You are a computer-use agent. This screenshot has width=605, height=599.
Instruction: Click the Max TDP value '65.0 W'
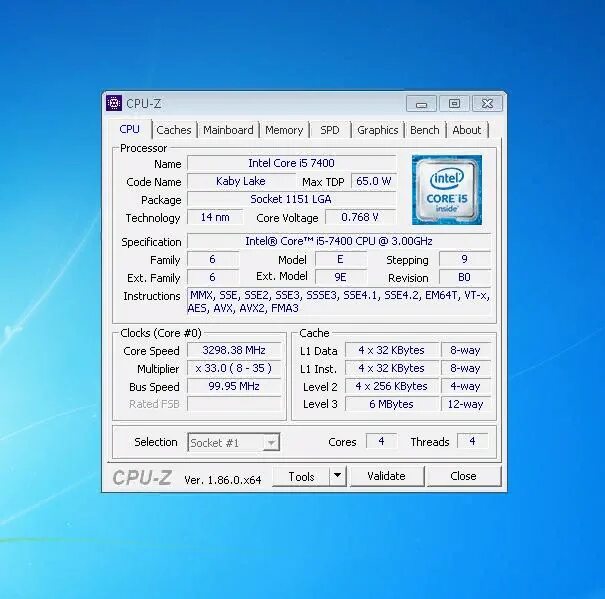tap(373, 181)
